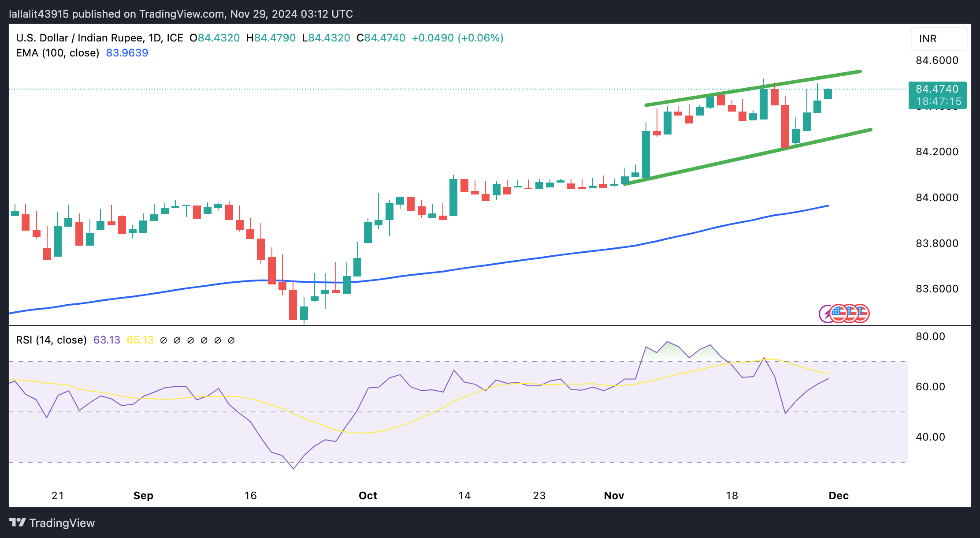The width and height of the screenshot is (980, 538).
Task: Click the Nov label on the date axis
Action: click(x=614, y=496)
